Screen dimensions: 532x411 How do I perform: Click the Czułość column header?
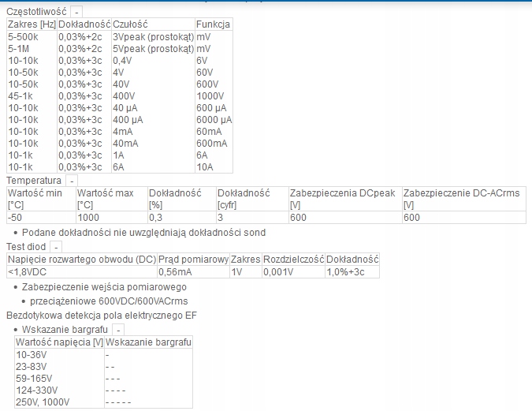coord(153,24)
